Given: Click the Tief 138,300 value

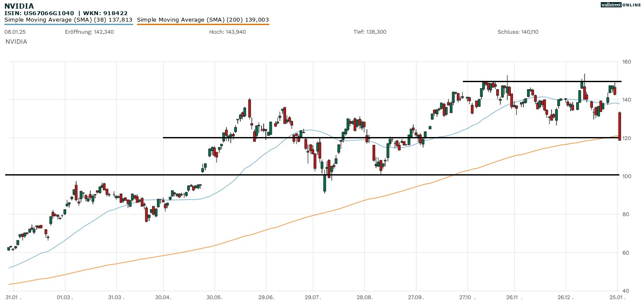Looking at the screenshot, I should 370,32.
